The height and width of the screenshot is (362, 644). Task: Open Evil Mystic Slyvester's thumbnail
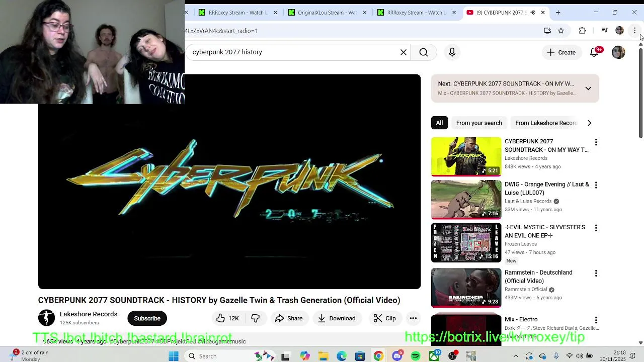tap(466, 243)
